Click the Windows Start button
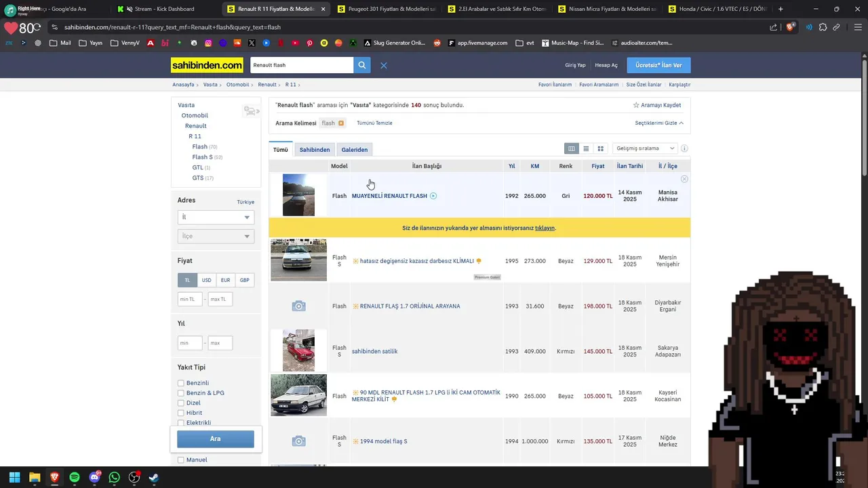 [x=14, y=477]
